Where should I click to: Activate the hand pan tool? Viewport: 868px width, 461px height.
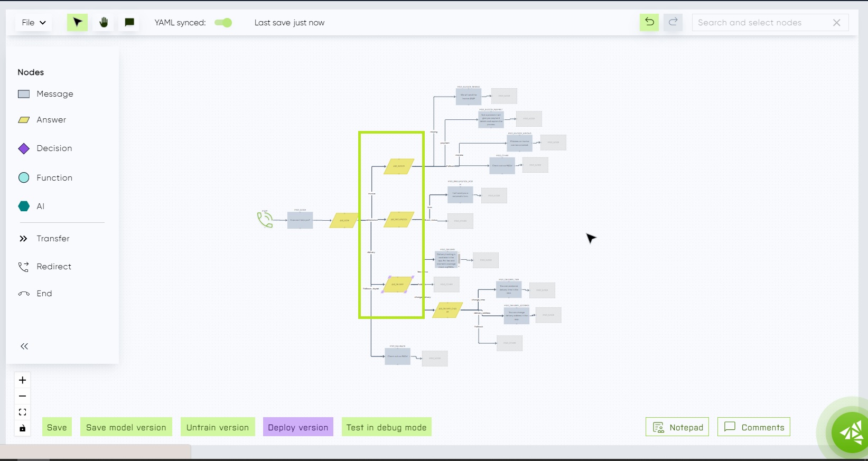tap(104, 22)
